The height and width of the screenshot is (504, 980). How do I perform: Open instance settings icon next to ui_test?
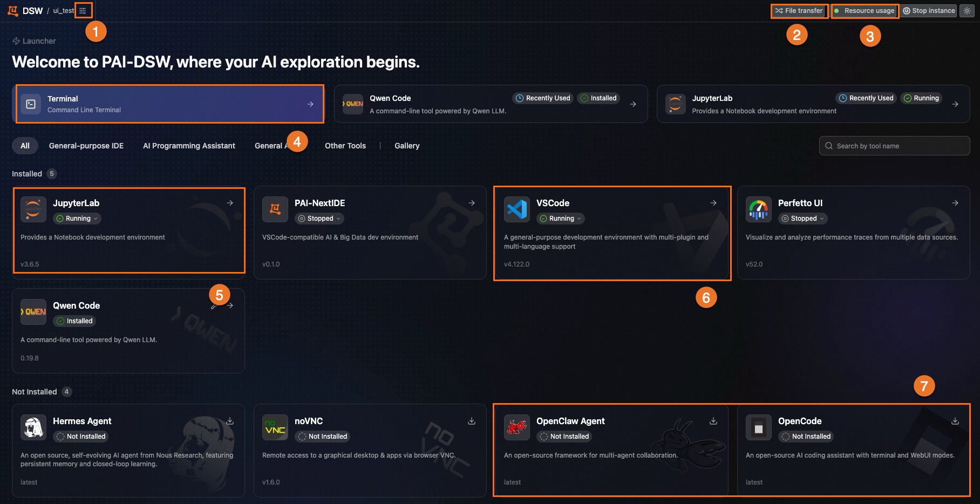pyautogui.click(x=83, y=11)
